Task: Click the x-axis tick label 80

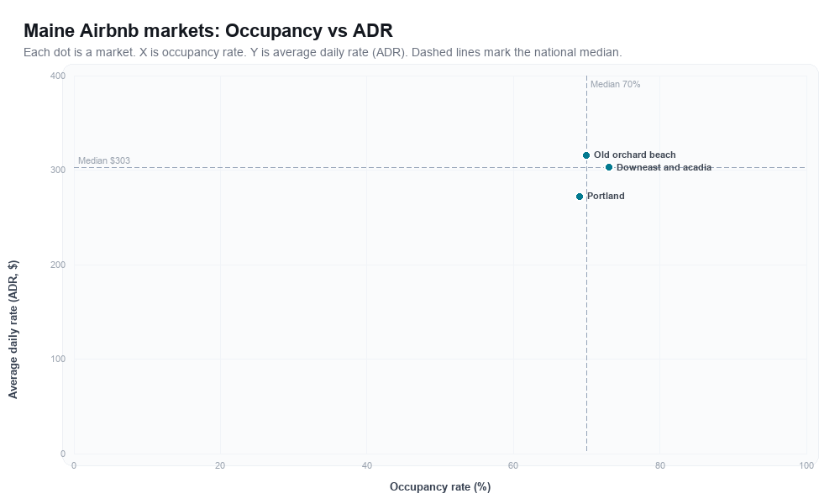Action: tap(660, 466)
